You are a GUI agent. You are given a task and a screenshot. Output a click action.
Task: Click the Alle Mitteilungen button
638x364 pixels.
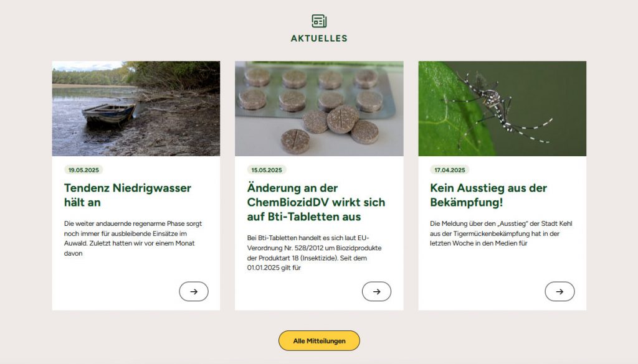[319, 340]
